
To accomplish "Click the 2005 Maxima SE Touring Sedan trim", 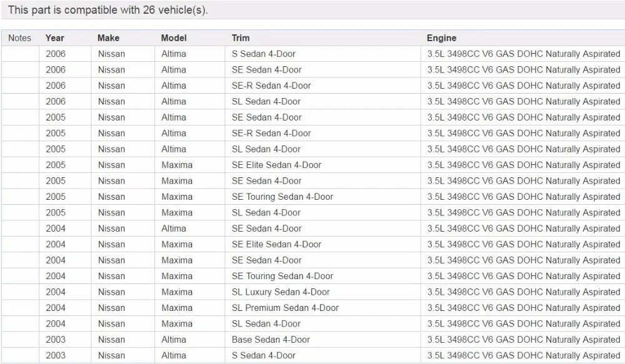I will [282, 197].
